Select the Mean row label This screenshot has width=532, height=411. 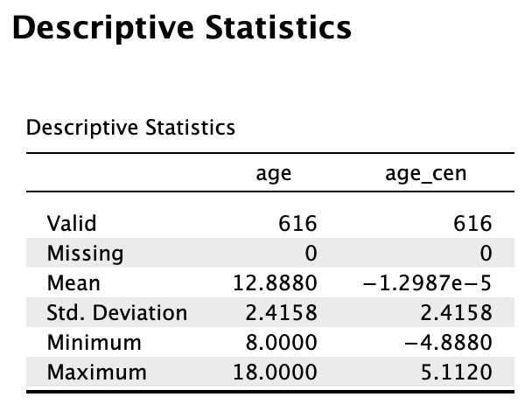pos(73,283)
